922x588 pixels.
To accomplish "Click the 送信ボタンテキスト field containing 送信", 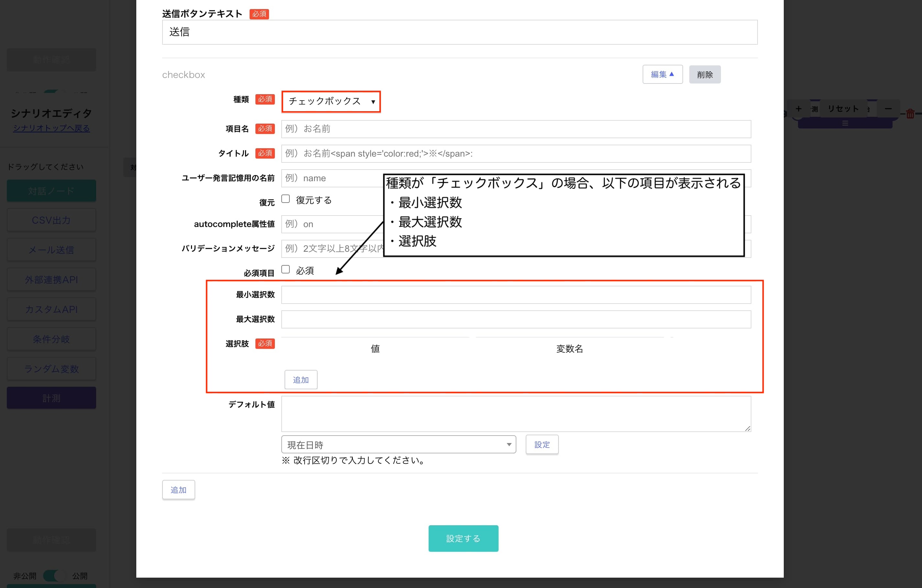I will coord(459,32).
